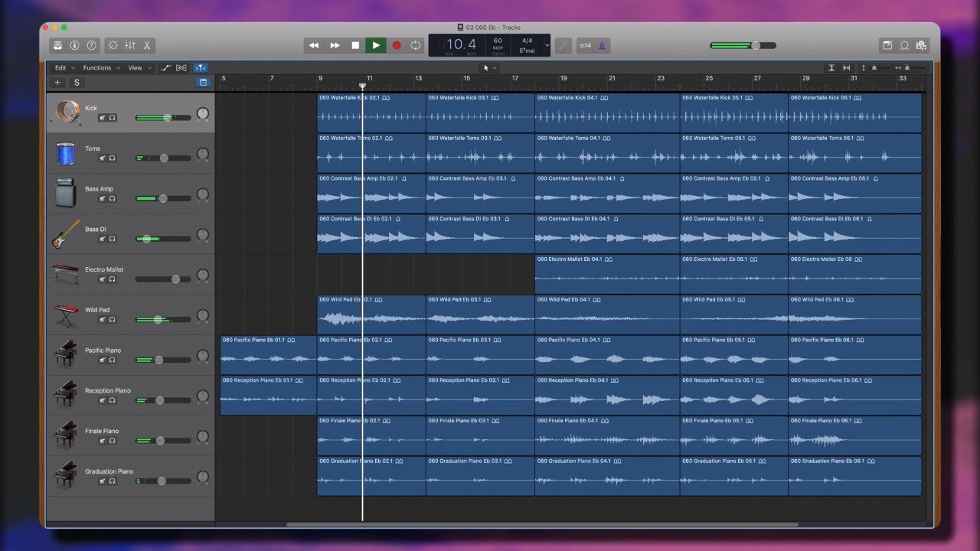The image size is (980, 551).
Task: Open the Note Pad
Action: tap(887, 45)
